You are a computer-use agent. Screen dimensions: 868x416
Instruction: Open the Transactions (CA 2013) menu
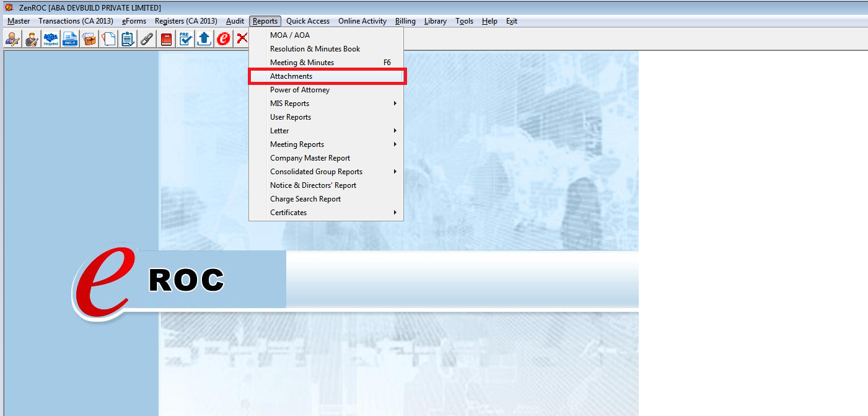click(x=76, y=21)
